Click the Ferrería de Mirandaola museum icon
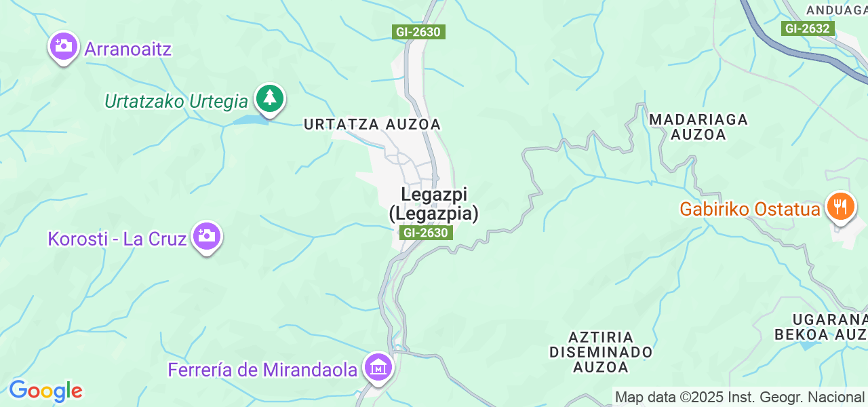The image size is (868, 407). 378,368
